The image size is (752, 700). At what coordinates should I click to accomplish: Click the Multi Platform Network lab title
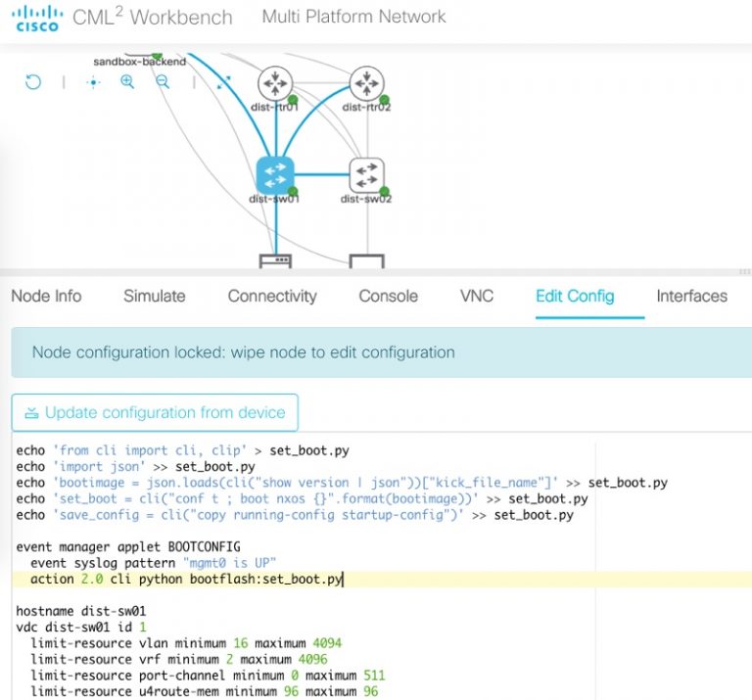click(353, 17)
